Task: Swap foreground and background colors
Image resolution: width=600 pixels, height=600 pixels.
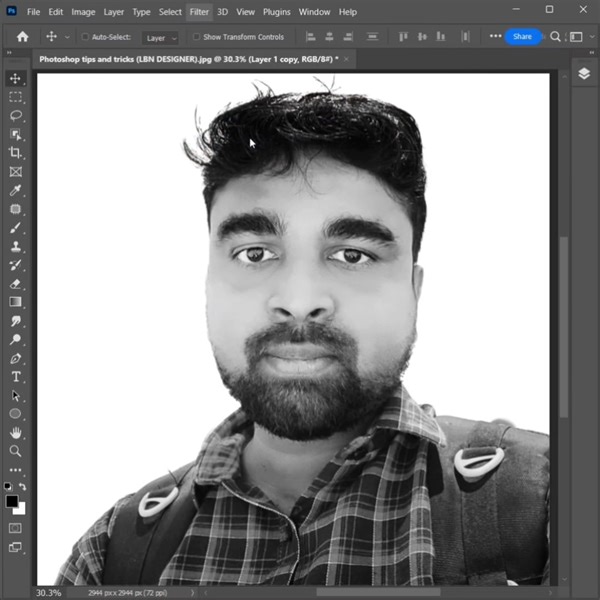Action: pyautogui.click(x=23, y=487)
